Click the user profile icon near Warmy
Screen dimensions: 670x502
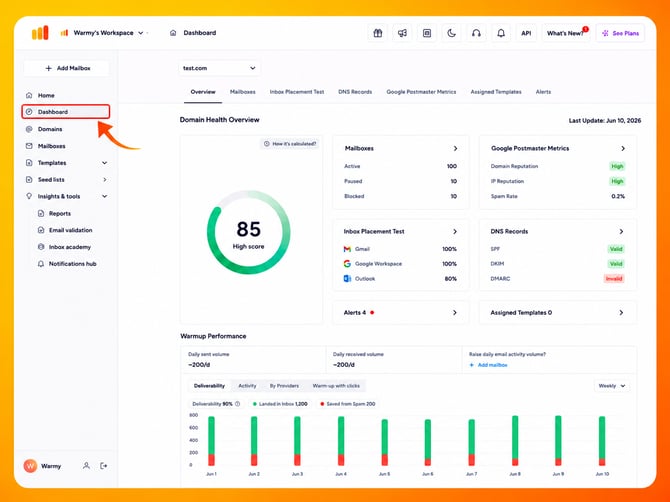(86, 466)
